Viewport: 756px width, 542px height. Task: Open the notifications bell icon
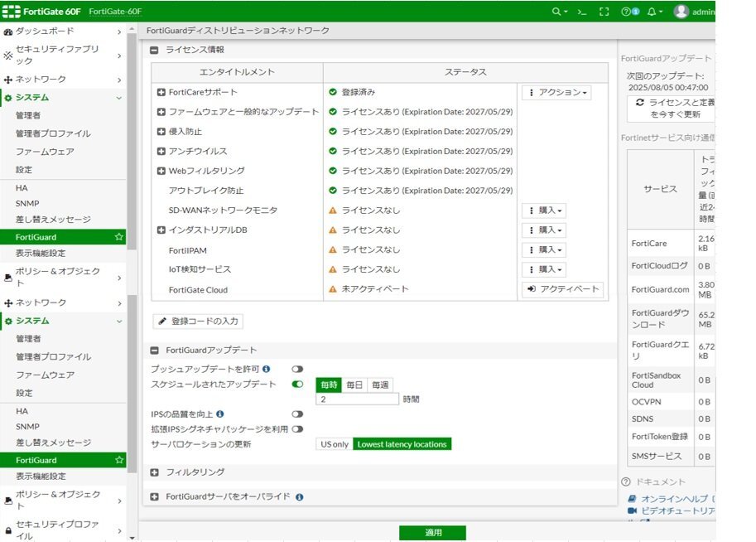pos(652,12)
